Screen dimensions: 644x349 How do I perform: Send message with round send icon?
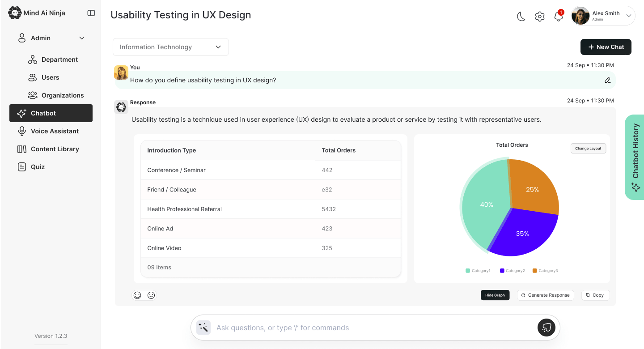tap(546, 328)
